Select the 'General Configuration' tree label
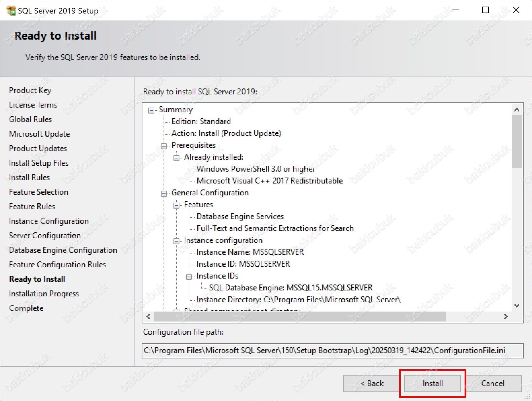532x401 pixels. tap(210, 193)
